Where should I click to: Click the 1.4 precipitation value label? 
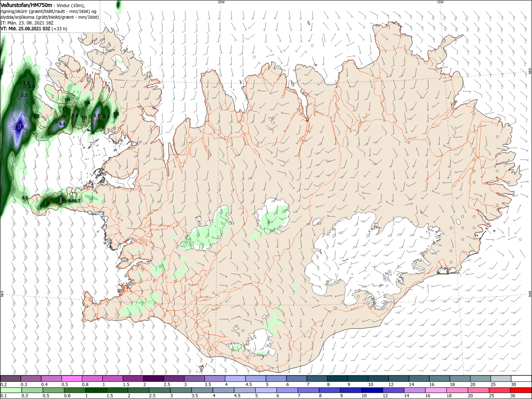[x=87, y=103]
